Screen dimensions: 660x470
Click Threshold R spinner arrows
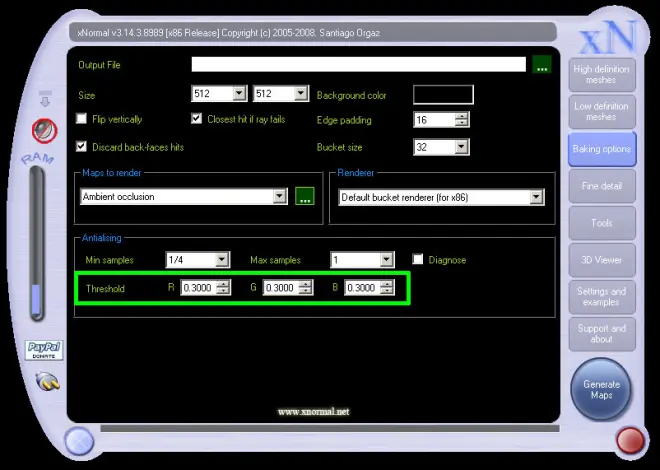(x=223, y=288)
